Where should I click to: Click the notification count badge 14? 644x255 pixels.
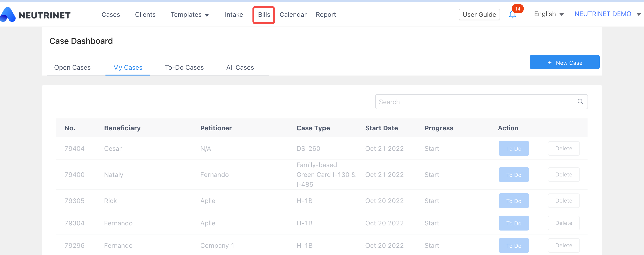pos(518,8)
